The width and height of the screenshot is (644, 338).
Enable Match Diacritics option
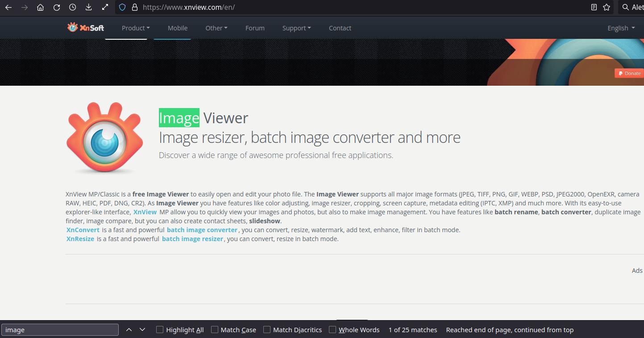[293, 330]
